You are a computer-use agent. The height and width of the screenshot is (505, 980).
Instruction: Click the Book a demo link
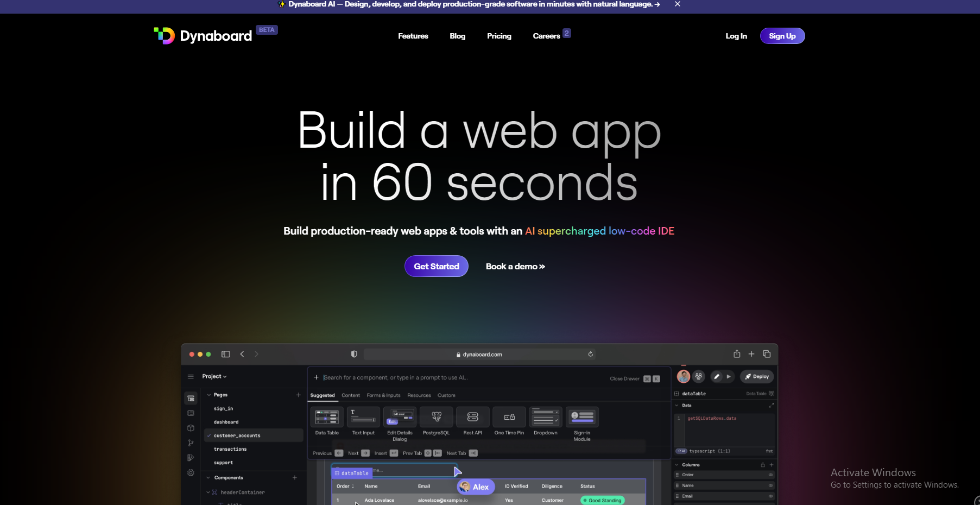(x=515, y=266)
